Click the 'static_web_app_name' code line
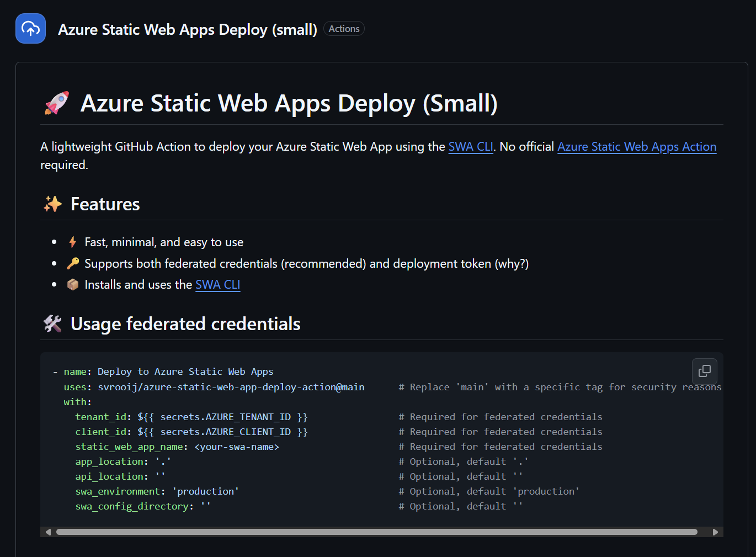 click(x=177, y=447)
